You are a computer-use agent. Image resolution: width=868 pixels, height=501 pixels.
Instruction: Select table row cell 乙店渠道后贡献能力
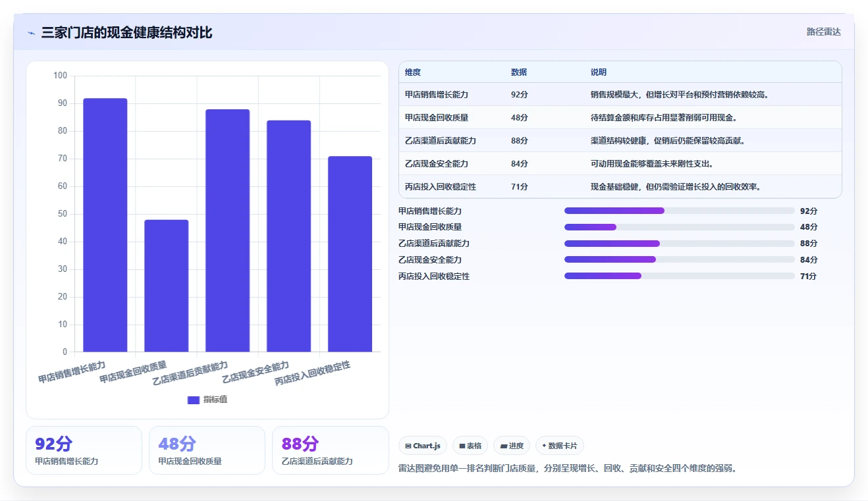pyautogui.click(x=441, y=141)
